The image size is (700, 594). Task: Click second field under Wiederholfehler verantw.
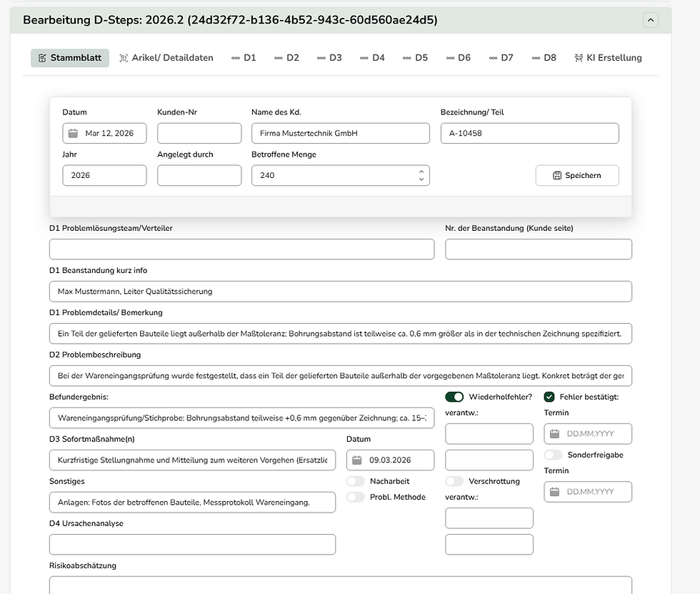click(489, 460)
